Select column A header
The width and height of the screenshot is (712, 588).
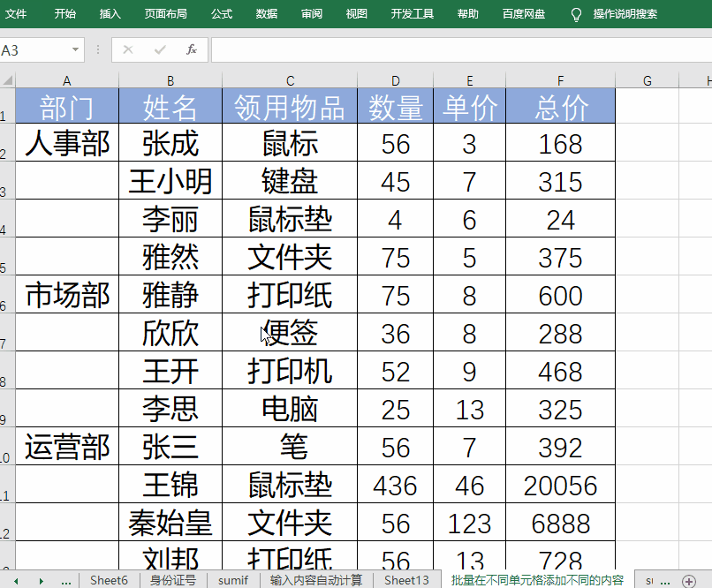tap(67, 80)
